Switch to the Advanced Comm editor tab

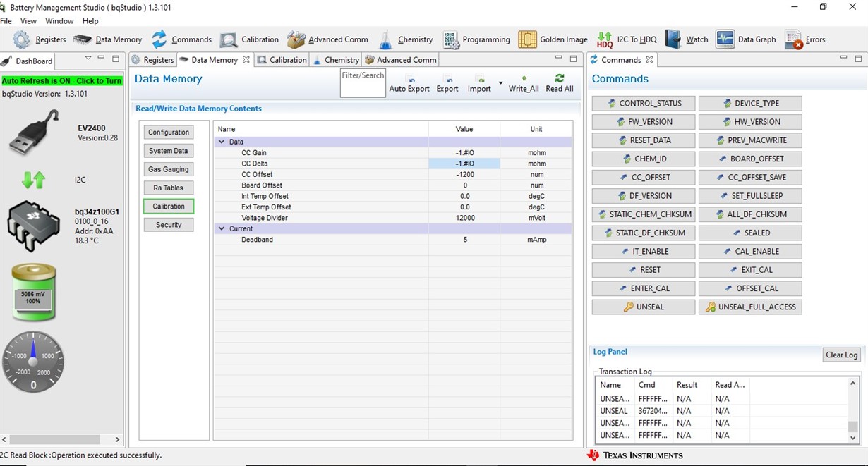[401, 60]
